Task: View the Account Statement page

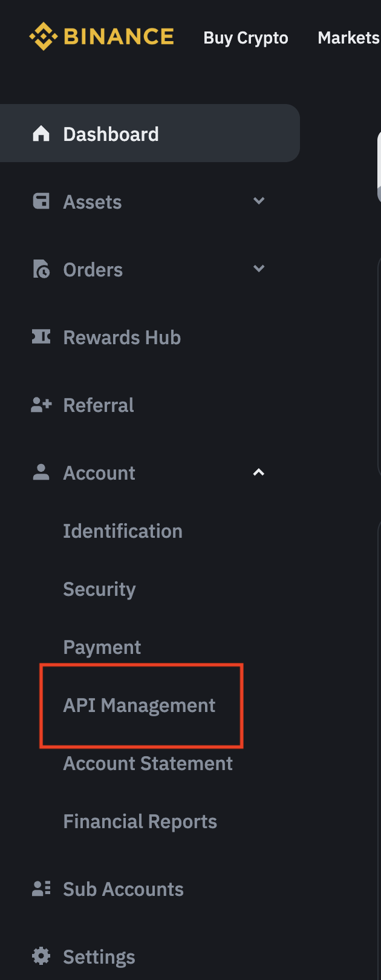Action: 148,763
